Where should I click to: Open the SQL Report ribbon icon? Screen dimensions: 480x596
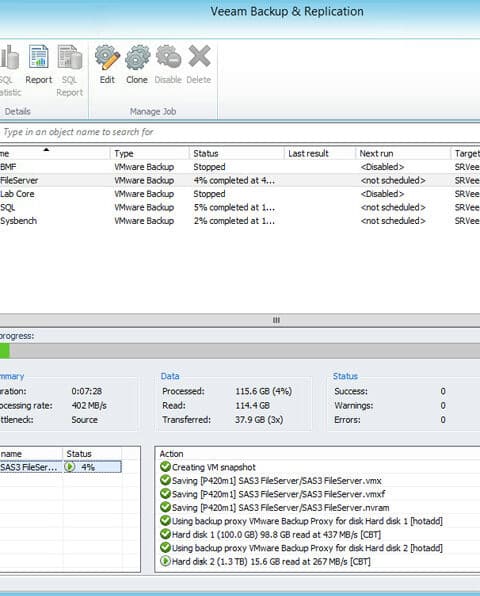click(x=70, y=57)
